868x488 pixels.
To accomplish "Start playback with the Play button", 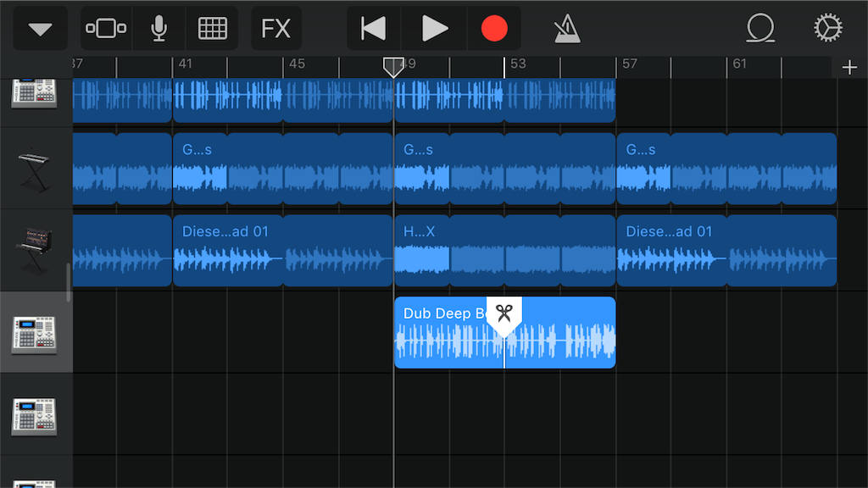I will (434, 29).
